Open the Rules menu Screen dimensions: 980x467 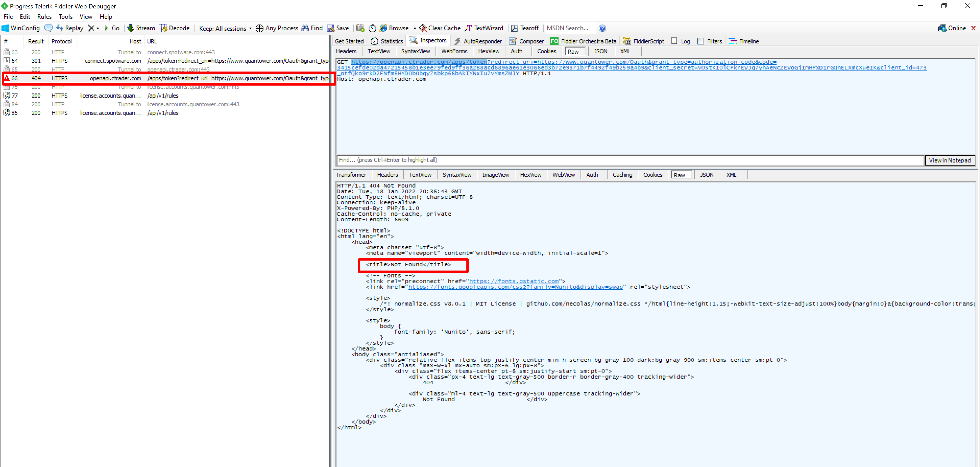point(44,17)
